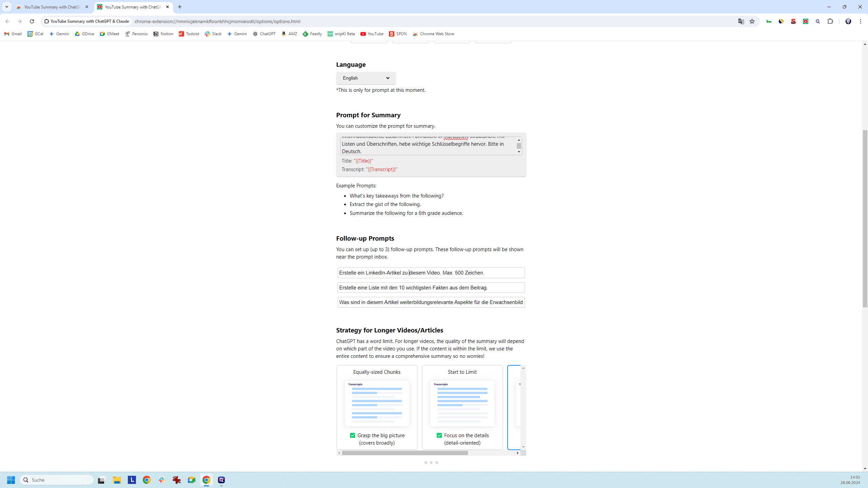Viewport: 868px width, 488px height.
Task: Click the taskbar Suche search box
Action: 57,480
